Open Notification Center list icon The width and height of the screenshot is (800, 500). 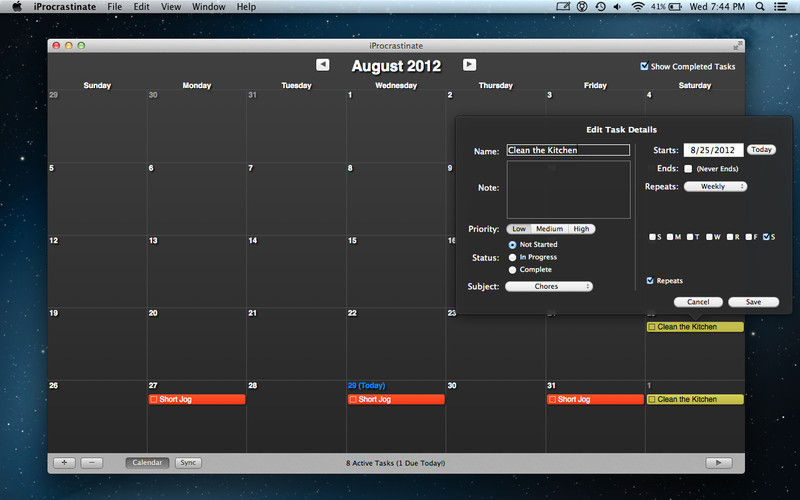[x=780, y=7]
